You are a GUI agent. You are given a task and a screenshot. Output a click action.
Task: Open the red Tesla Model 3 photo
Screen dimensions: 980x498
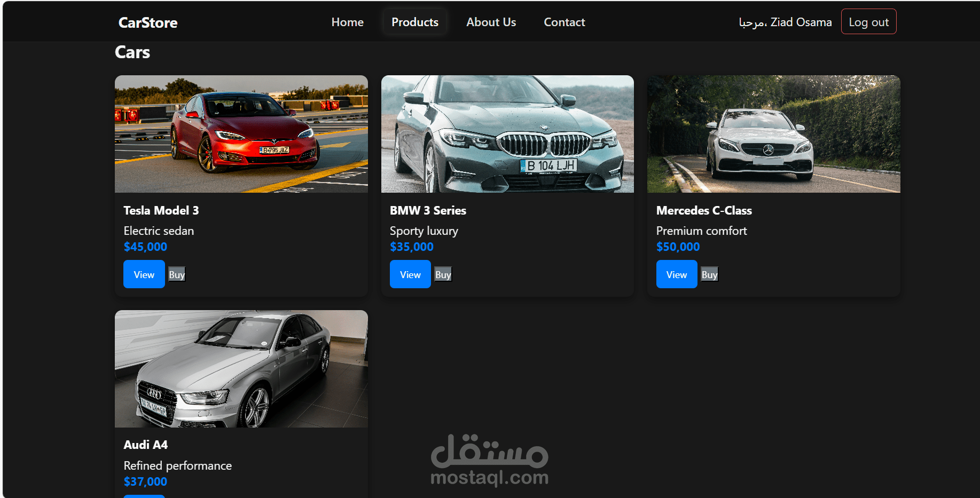(x=241, y=134)
